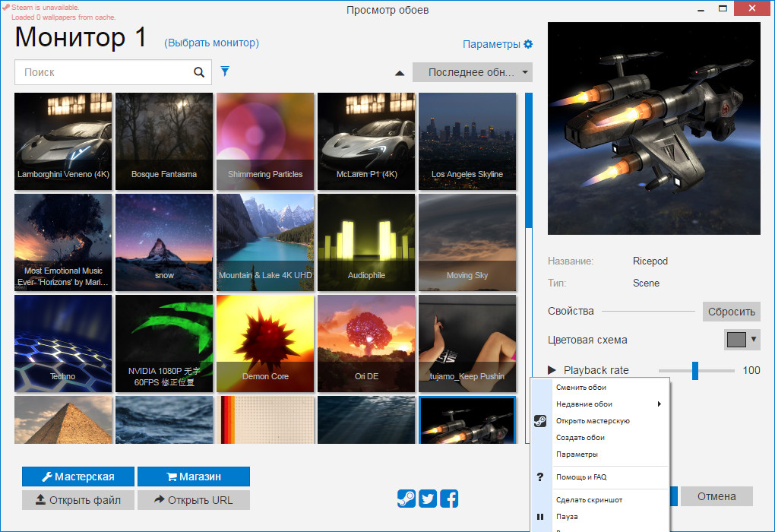
Task: Open the Twitter social icon
Action: (x=428, y=499)
